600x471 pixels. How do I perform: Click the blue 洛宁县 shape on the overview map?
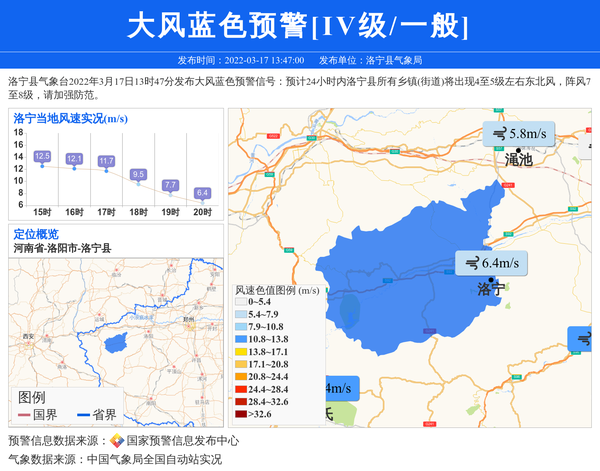pyautogui.click(x=115, y=344)
